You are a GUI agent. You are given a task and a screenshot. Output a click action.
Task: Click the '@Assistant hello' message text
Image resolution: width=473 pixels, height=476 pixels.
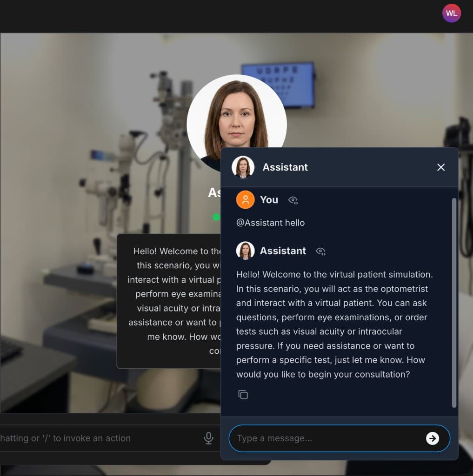(x=270, y=223)
